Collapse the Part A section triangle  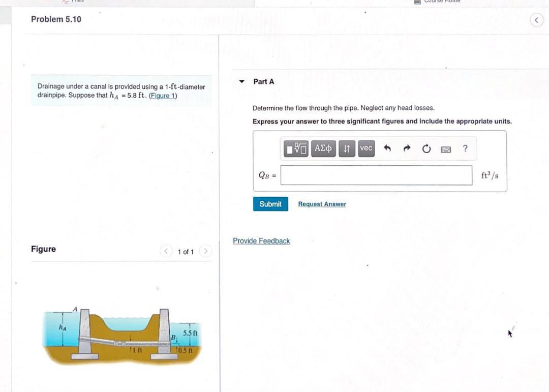pos(241,82)
